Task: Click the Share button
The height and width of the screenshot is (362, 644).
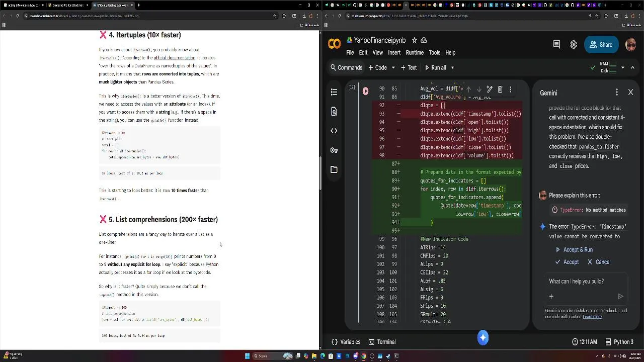Action: tap(601, 44)
